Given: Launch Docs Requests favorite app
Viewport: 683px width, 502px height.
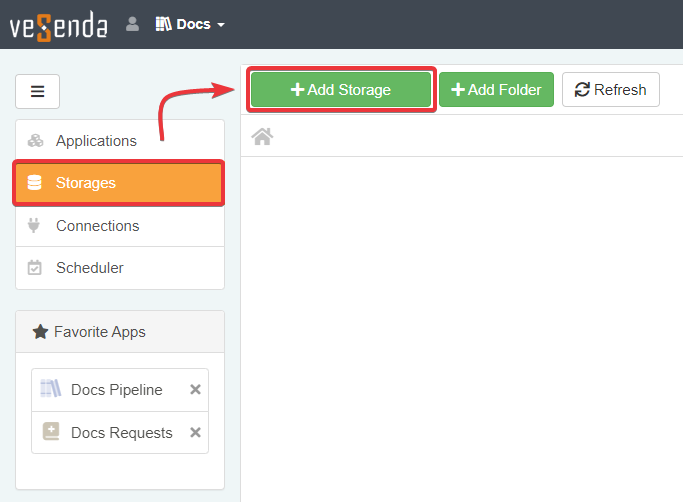Looking at the screenshot, I should point(121,433).
